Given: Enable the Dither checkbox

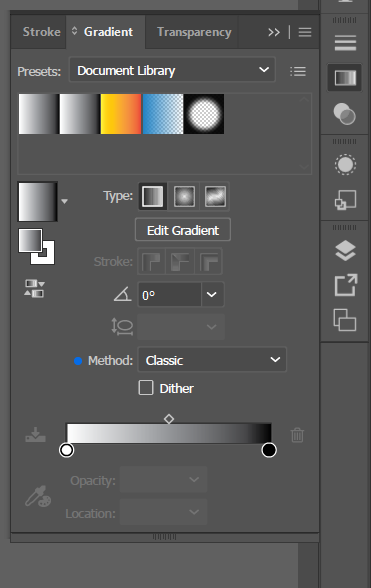Looking at the screenshot, I should 146,388.
